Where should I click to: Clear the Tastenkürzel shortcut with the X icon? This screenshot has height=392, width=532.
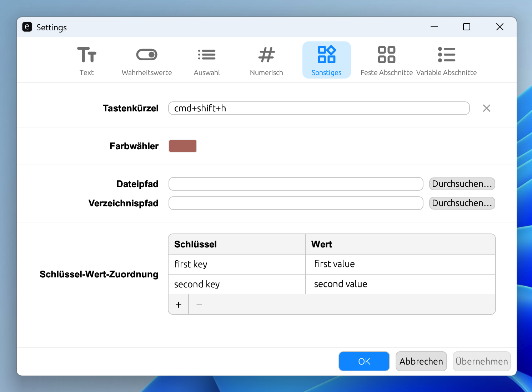coord(487,108)
